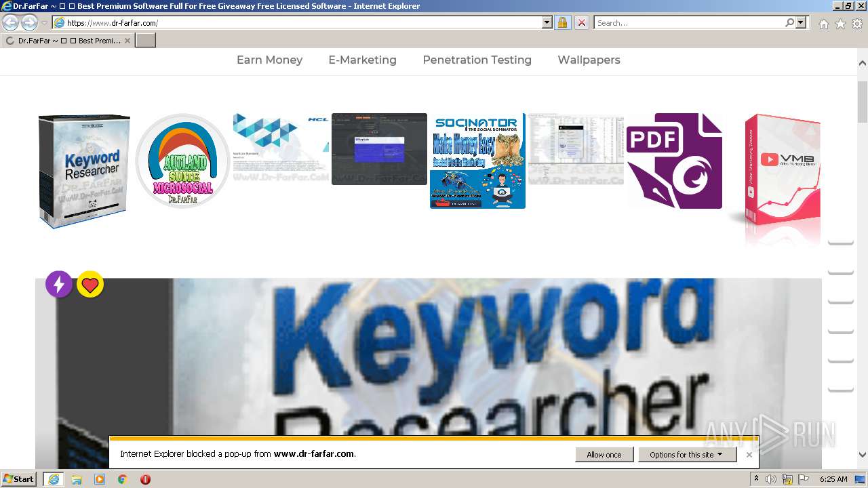The height and width of the screenshot is (488, 868).
Task: Open the Penetration Testing menu
Action: pyautogui.click(x=477, y=60)
